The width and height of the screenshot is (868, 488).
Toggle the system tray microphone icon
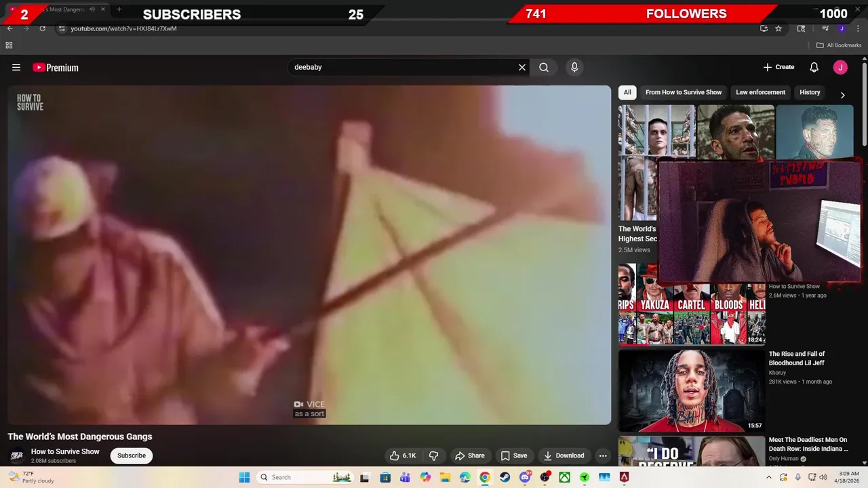(798, 477)
